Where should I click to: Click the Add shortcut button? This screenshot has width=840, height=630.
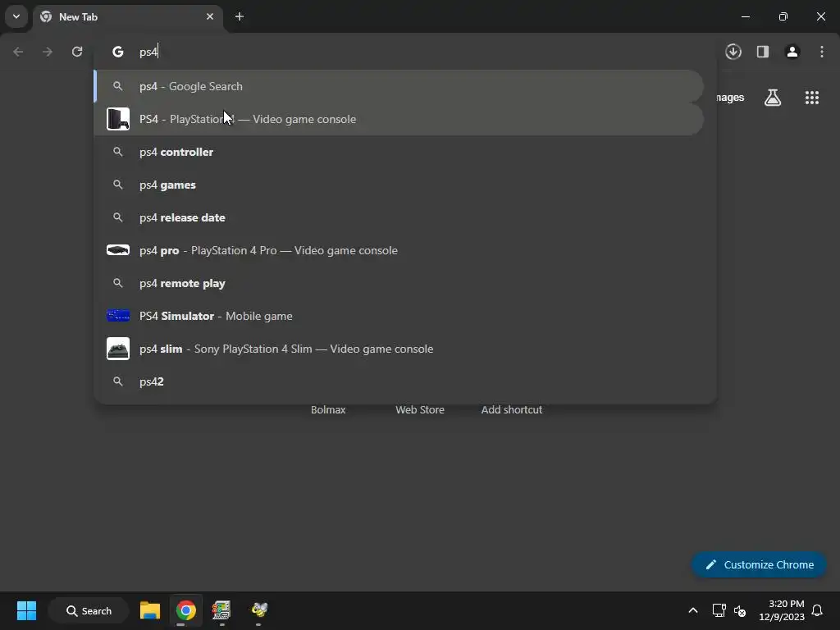512,410
